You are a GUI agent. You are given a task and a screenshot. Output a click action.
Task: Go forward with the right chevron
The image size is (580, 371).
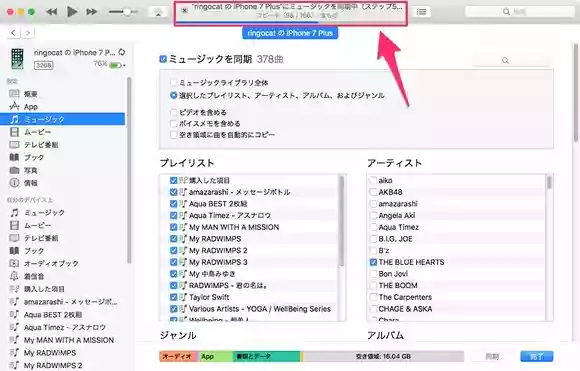pos(27,33)
